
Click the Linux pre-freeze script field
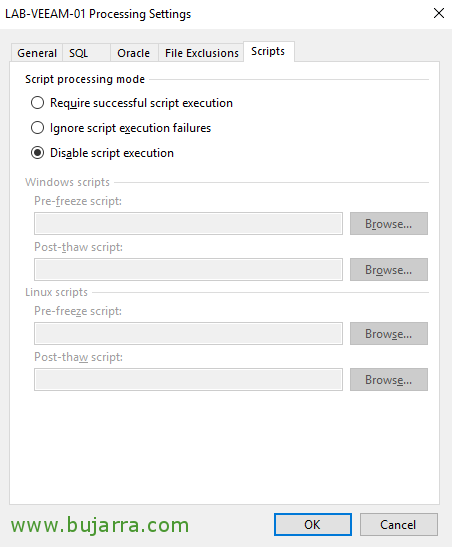coord(188,334)
